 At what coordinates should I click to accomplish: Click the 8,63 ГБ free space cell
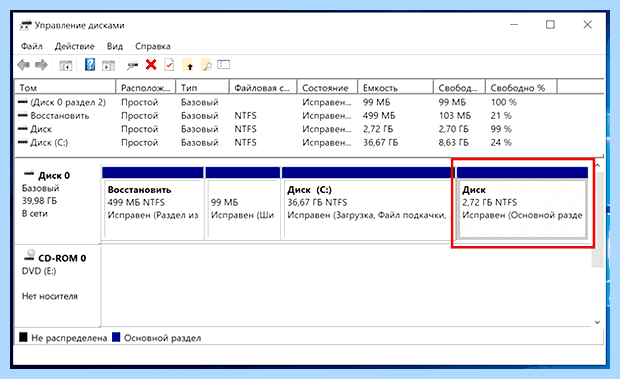tap(453, 143)
